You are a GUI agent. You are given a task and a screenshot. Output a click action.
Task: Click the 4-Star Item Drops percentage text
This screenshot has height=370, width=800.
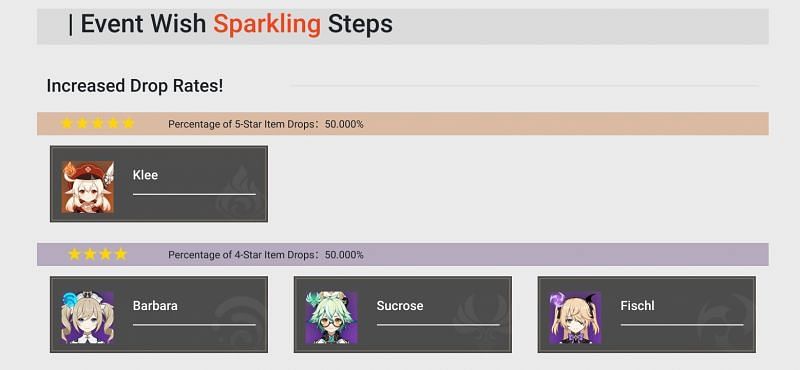click(x=266, y=255)
